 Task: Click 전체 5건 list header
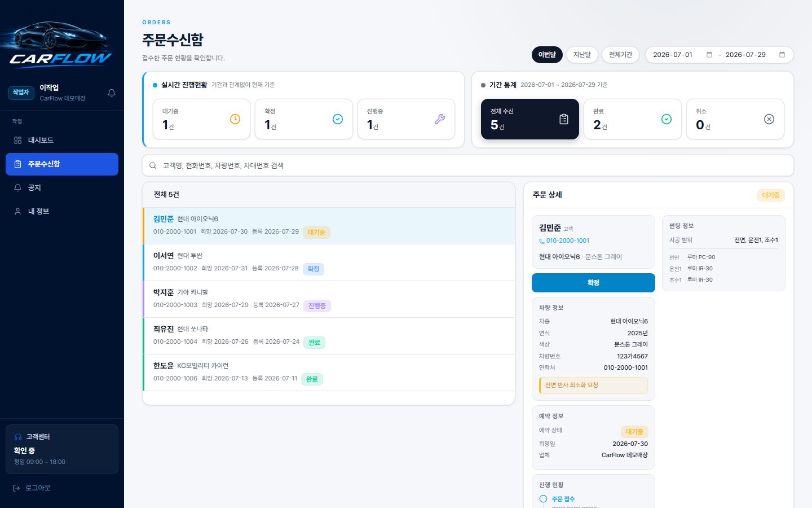pyautogui.click(x=166, y=194)
